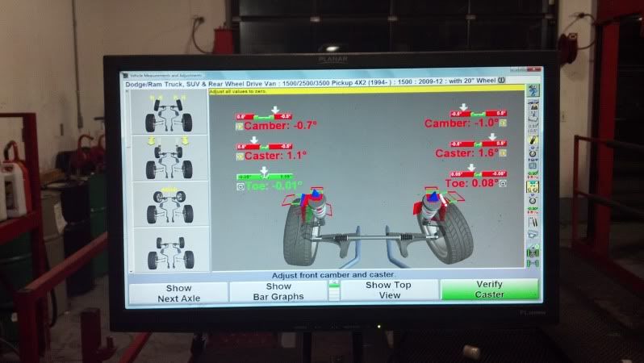Click the 'Adjust front camber and caster.' status text

click(333, 275)
